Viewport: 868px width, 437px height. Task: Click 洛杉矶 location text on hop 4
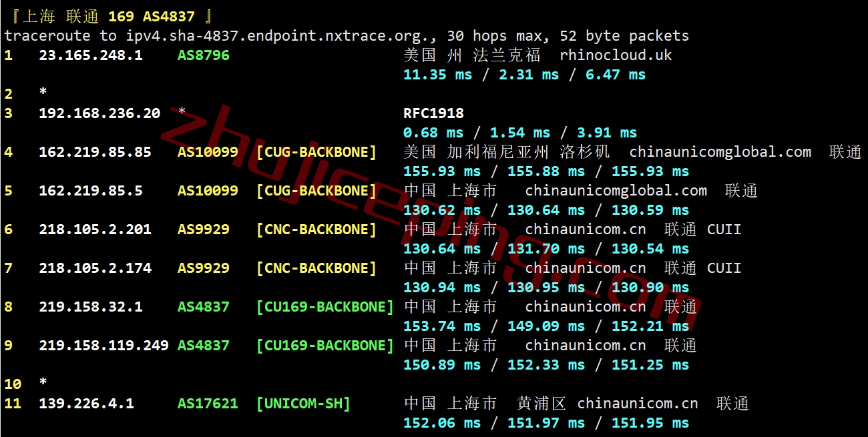pyautogui.click(x=586, y=152)
